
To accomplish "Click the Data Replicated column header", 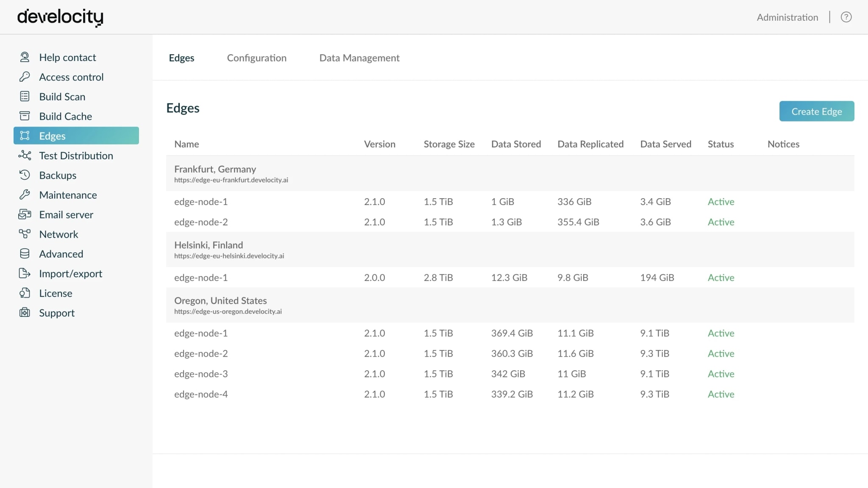I will (x=590, y=144).
